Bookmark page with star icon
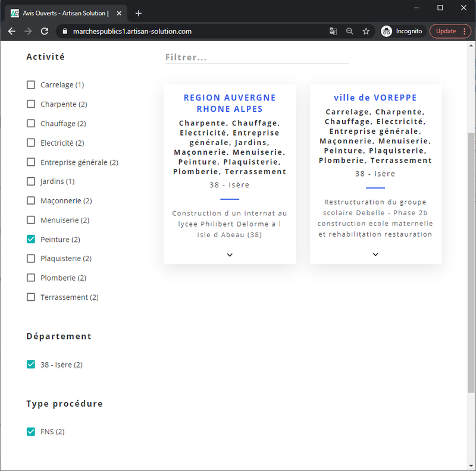476x471 pixels. [366, 32]
